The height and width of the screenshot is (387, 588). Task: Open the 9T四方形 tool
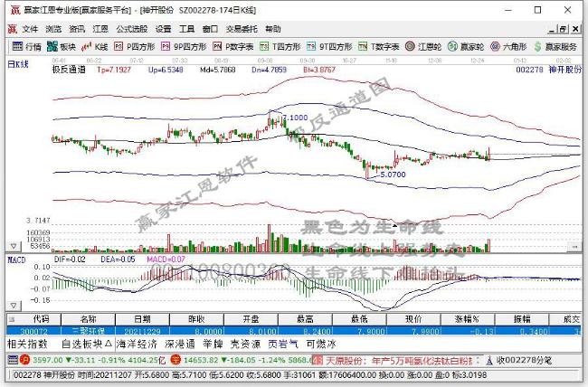pos(329,46)
